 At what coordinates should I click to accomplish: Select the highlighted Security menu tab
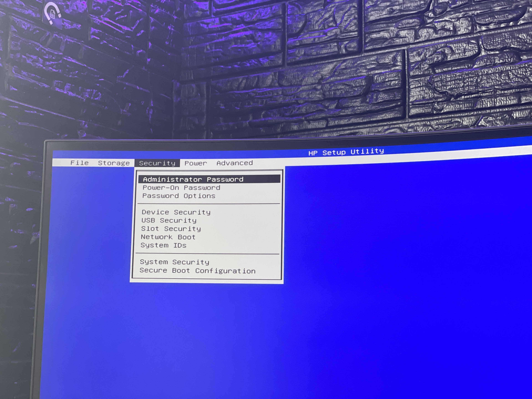(157, 163)
